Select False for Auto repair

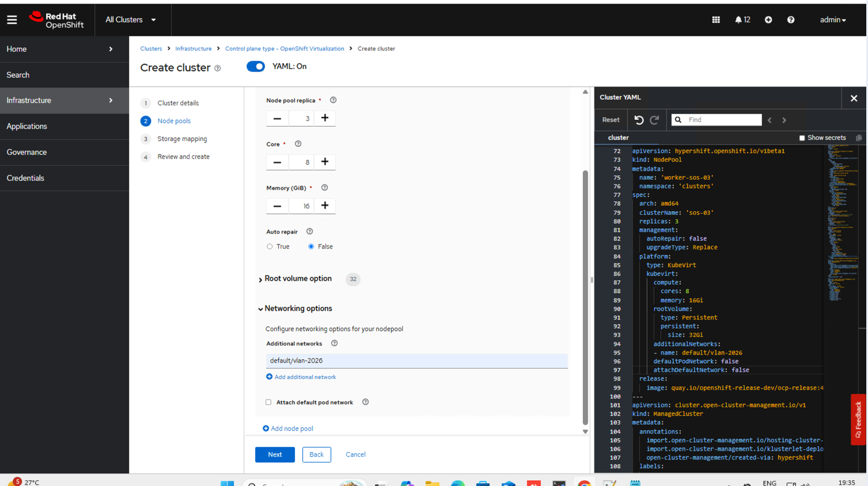(x=311, y=247)
